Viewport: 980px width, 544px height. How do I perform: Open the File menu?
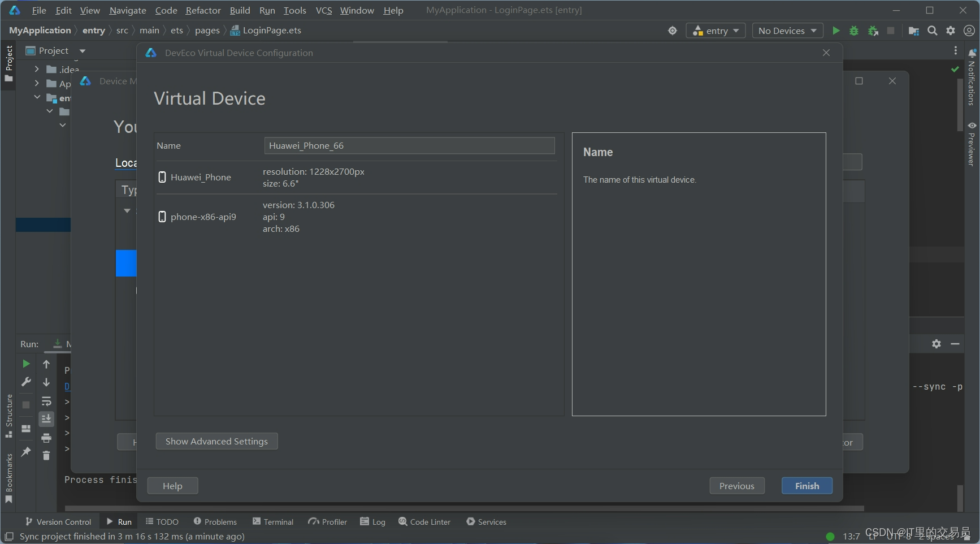click(x=39, y=10)
